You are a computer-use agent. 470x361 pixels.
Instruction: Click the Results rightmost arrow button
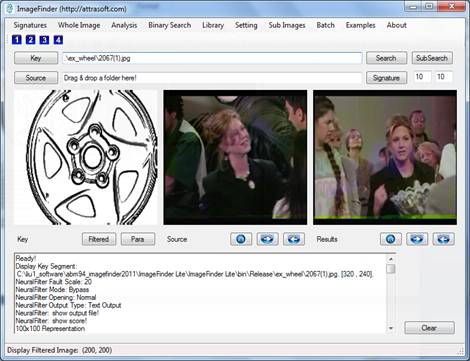click(x=443, y=239)
